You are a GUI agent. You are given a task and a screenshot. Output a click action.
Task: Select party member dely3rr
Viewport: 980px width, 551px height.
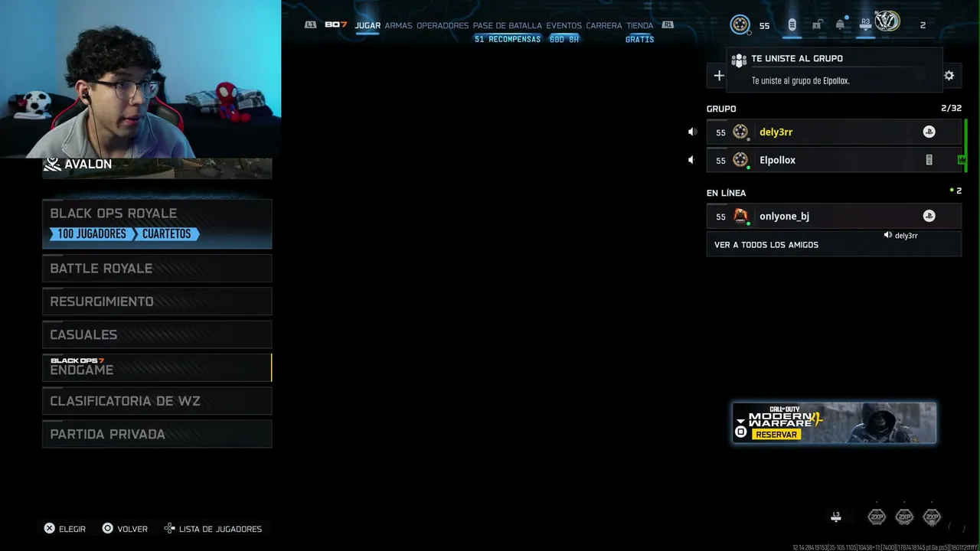(834, 132)
